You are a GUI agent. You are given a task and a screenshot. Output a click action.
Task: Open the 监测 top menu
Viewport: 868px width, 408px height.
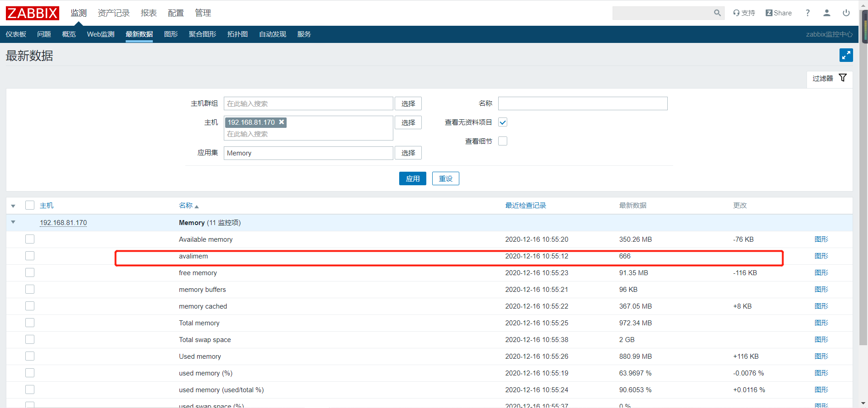point(79,13)
